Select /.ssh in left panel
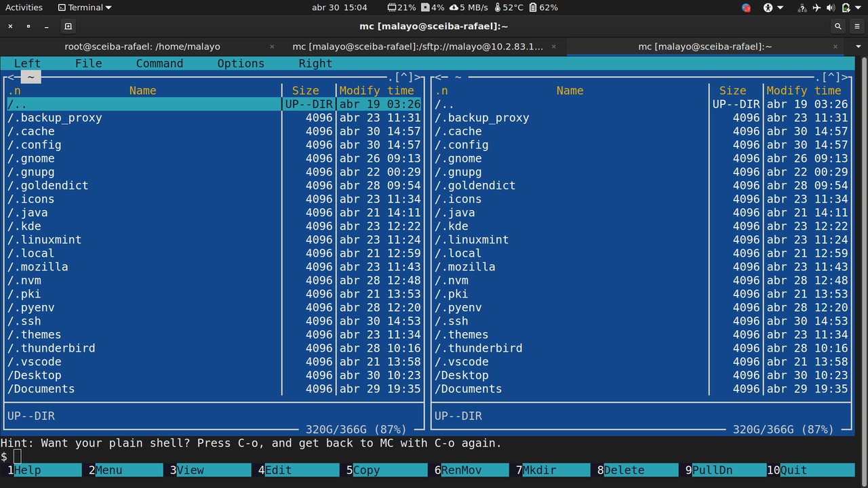This screenshot has width=868, height=488. (214, 321)
